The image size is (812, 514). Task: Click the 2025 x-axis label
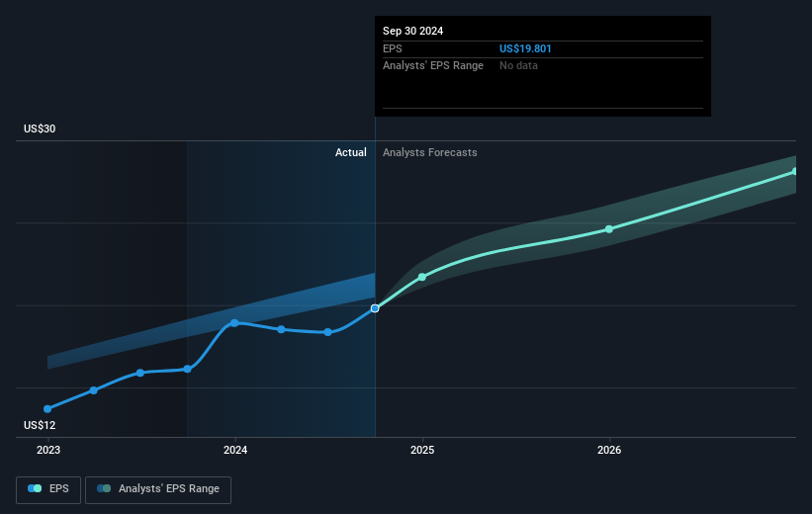tap(422, 450)
